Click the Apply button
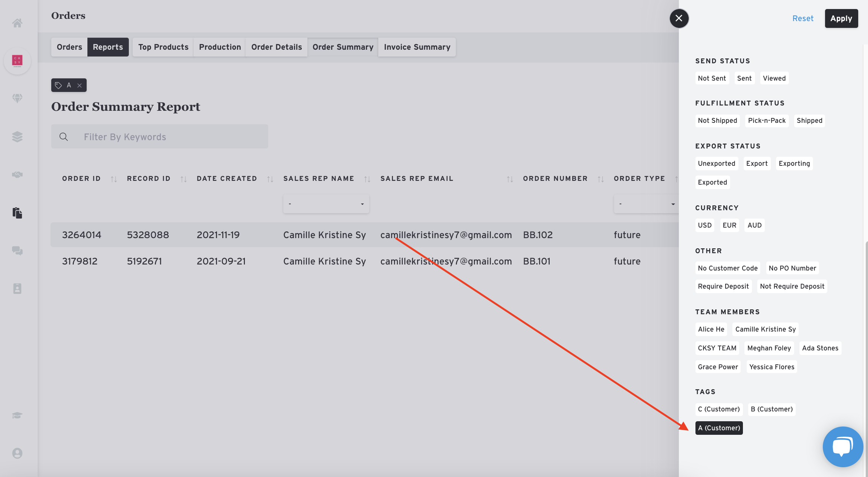The height and width of the screenshot is (477, 868). pyautogui.click(x=841, y=18)
